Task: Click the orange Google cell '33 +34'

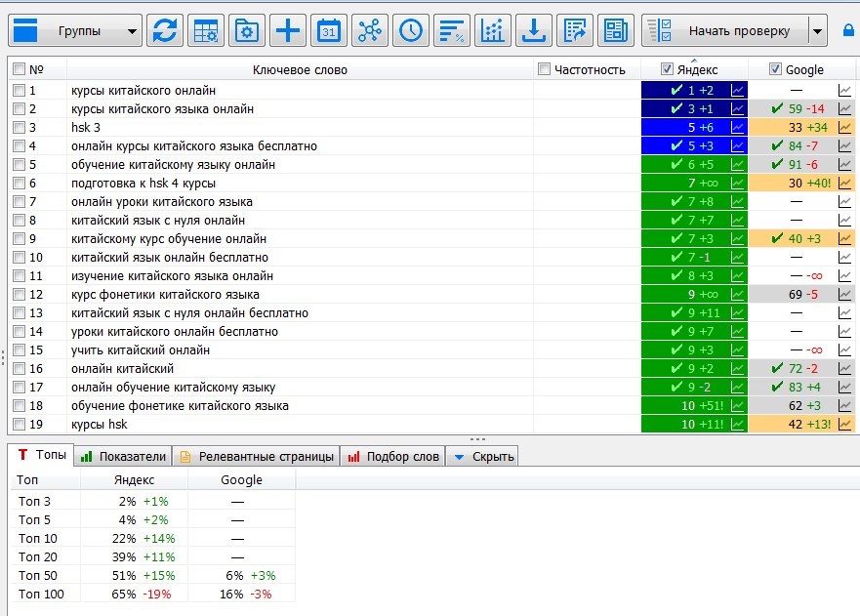Action: click(801, 127)
